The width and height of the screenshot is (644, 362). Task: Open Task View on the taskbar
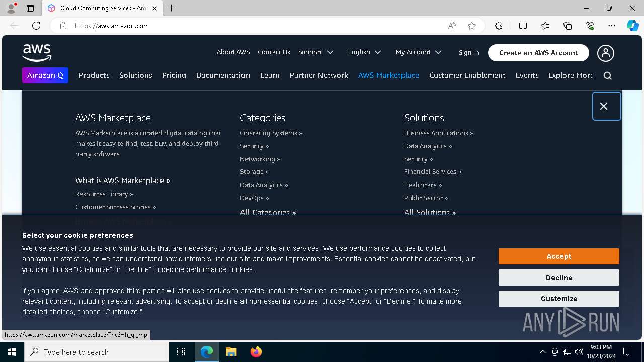[x=181, y=352]
